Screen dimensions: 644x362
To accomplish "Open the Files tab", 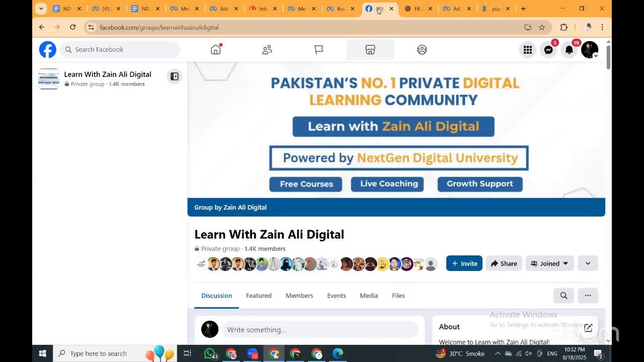I will [398, 296].
